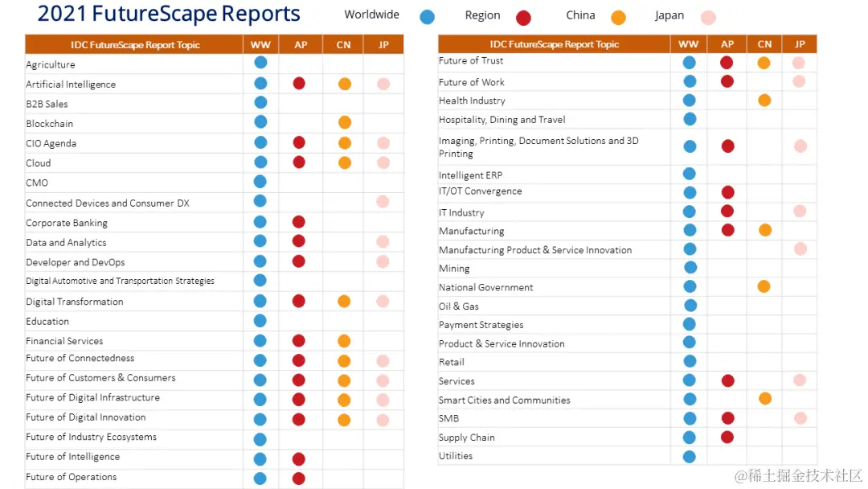
Task: Select Manufacturing Product & Service Innovation label
Action: (535, 250)
